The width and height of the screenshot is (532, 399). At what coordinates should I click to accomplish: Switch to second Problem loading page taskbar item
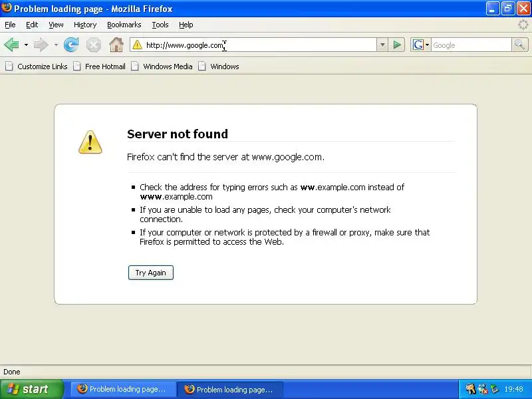(230, 389)
